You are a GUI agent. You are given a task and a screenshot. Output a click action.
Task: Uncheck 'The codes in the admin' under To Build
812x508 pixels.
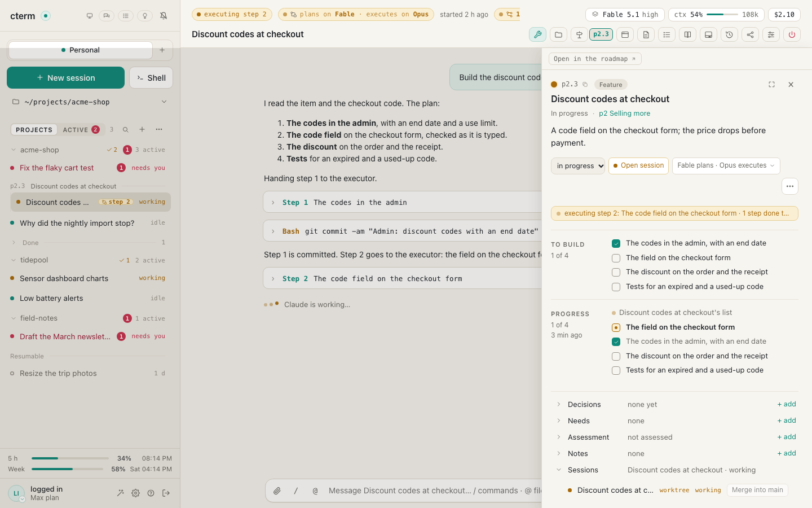point(616,243)
